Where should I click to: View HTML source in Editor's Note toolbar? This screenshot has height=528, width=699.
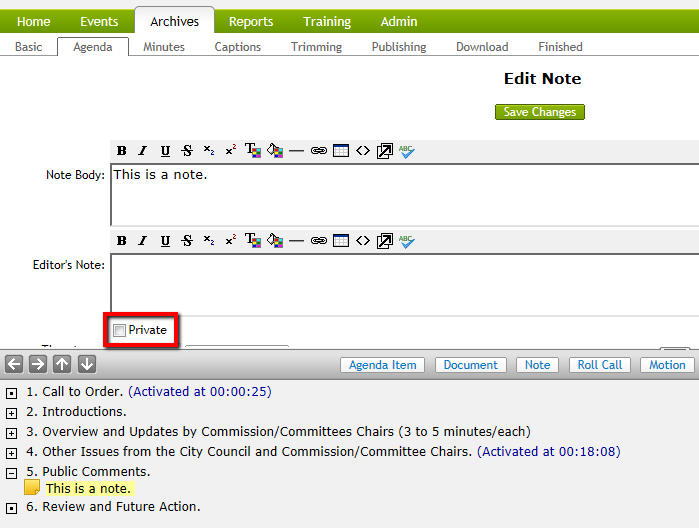[363, 241]
